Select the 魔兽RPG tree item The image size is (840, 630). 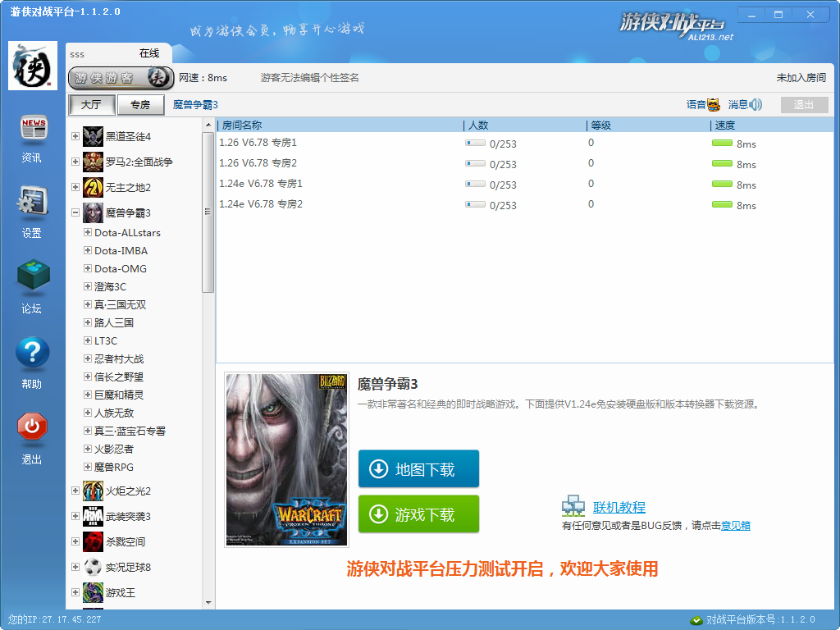click(x=114, y=467)
